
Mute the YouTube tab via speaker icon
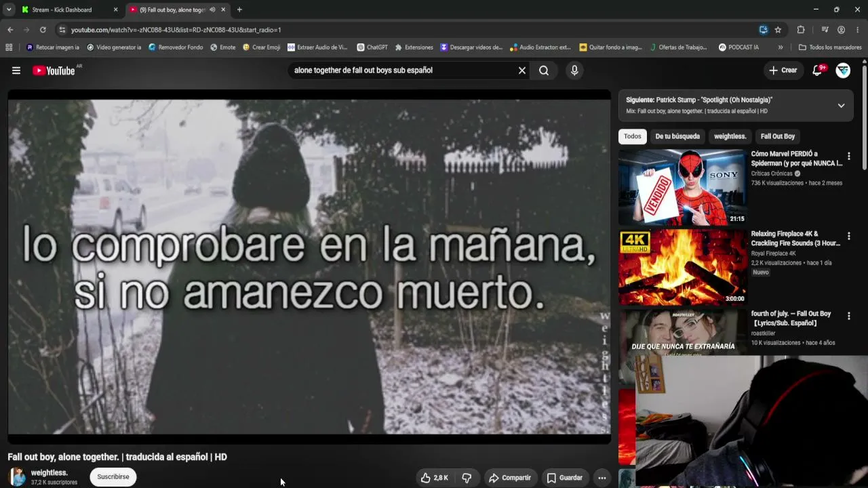coord(212,10)
